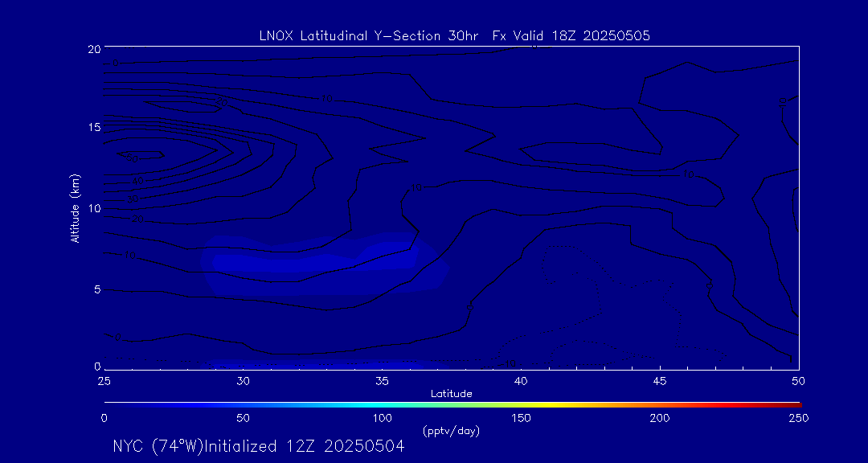Click the 35 tick label on latitude axis
Screen dimensions: 868x463
(x=382, y=380)
